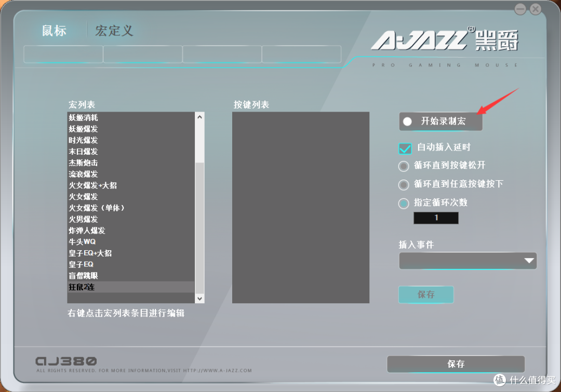Select macro 杰斯炮击
Screen dimensions: 561x392
click(x=131, y=163)
